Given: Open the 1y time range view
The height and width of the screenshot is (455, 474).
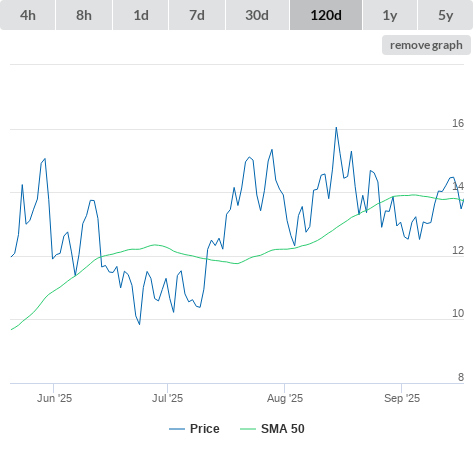Looking at the screenshot, I should coord(390,15).
